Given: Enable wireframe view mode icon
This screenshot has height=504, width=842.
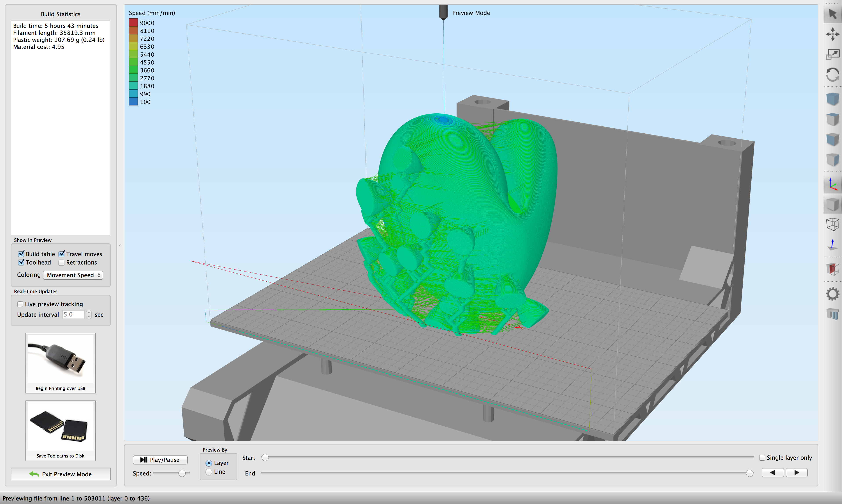Looking at the screenshot, I should [x=833, y=224].
